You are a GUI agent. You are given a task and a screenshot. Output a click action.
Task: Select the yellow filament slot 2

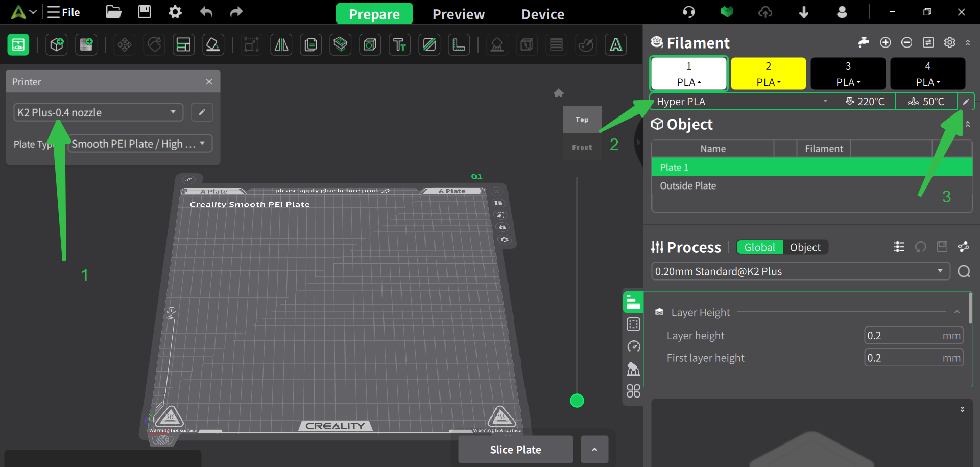[768, 74]
